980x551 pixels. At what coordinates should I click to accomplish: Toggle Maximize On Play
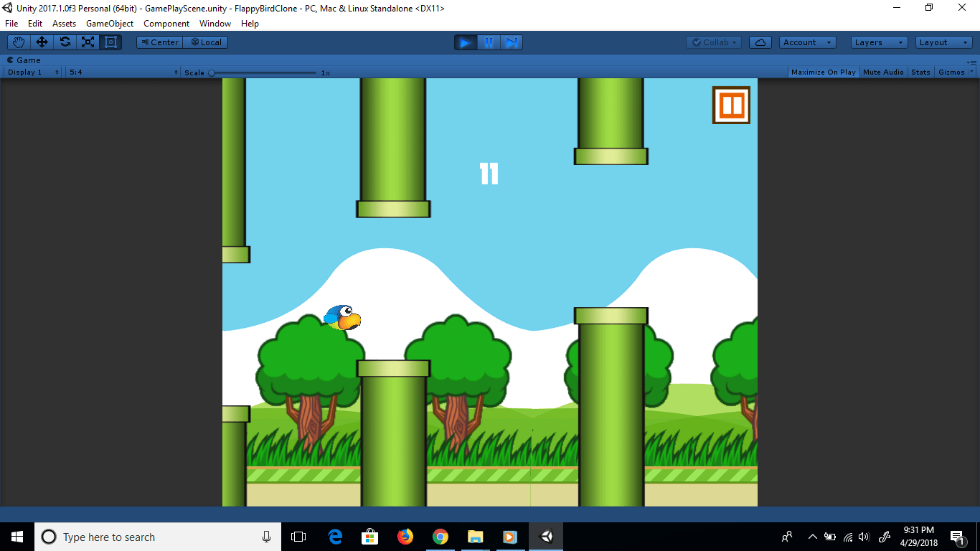823,72
